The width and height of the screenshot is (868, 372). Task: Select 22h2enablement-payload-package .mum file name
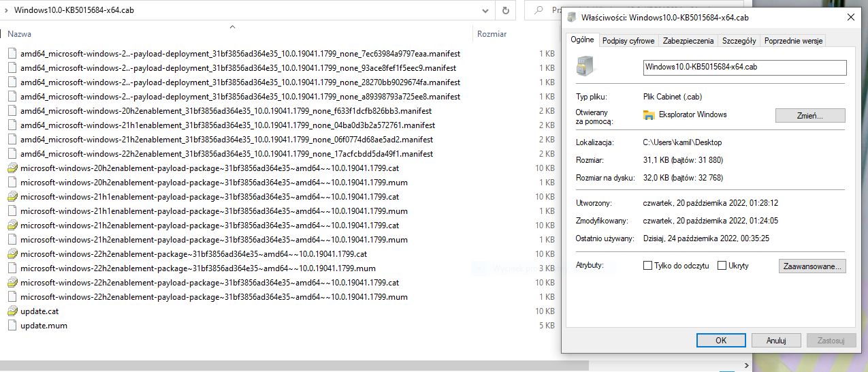[214, 297]
